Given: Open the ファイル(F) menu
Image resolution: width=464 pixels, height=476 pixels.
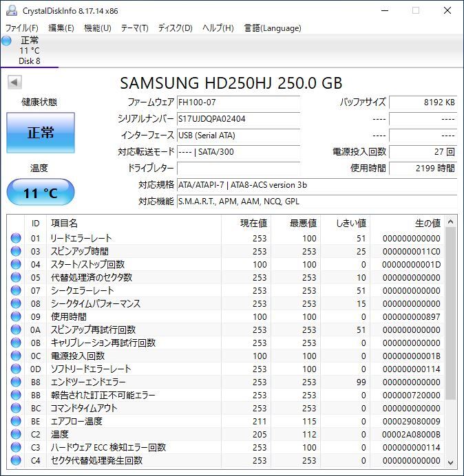Looking at the screenshot, I should pyautogui.click(x=22, y=28).
